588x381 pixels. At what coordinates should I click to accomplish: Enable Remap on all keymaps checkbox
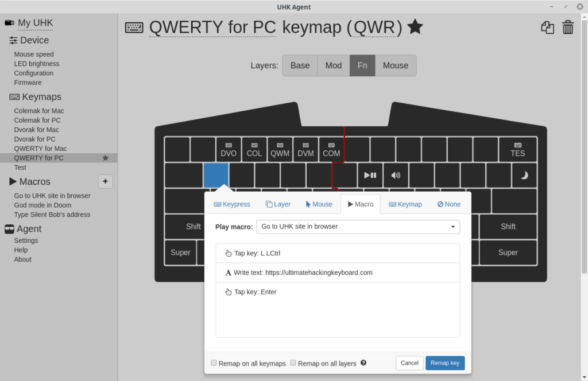point(214,363)
